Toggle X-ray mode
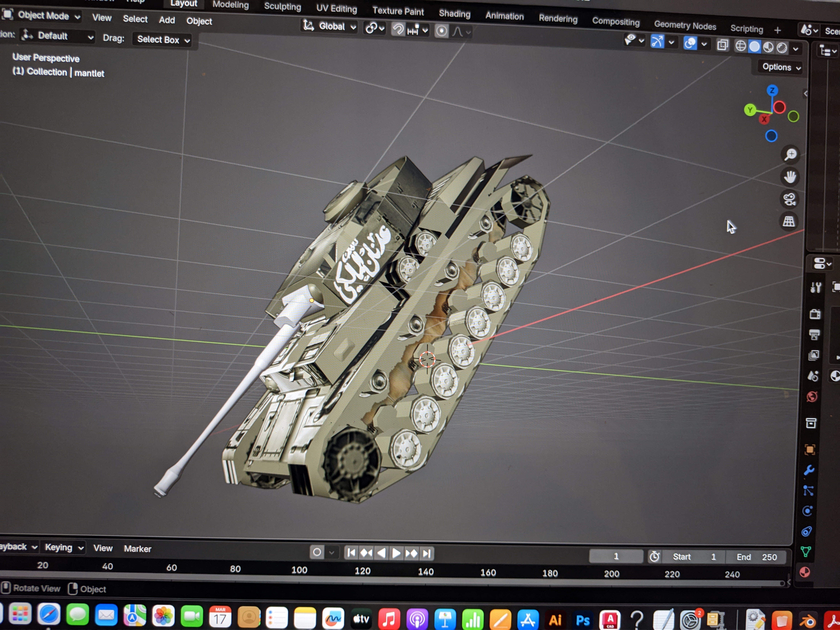The width and height of the screenshot is (840, 630). click(x=723, y=45)
